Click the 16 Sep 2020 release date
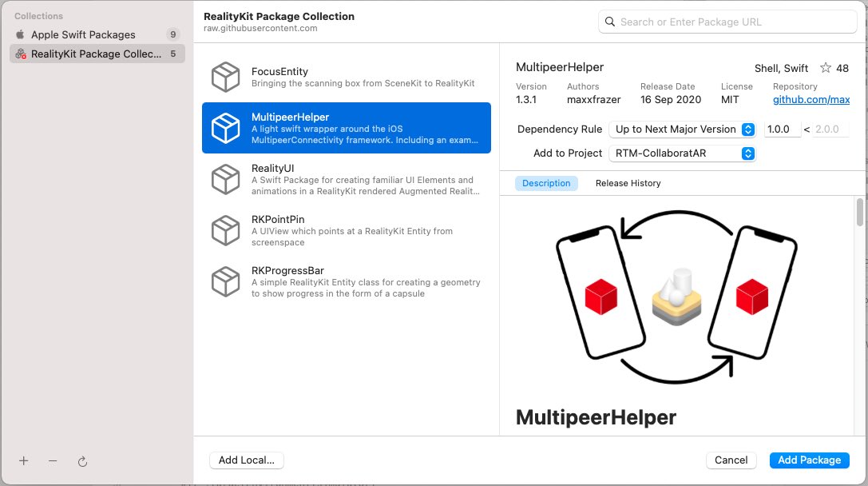 671,100
